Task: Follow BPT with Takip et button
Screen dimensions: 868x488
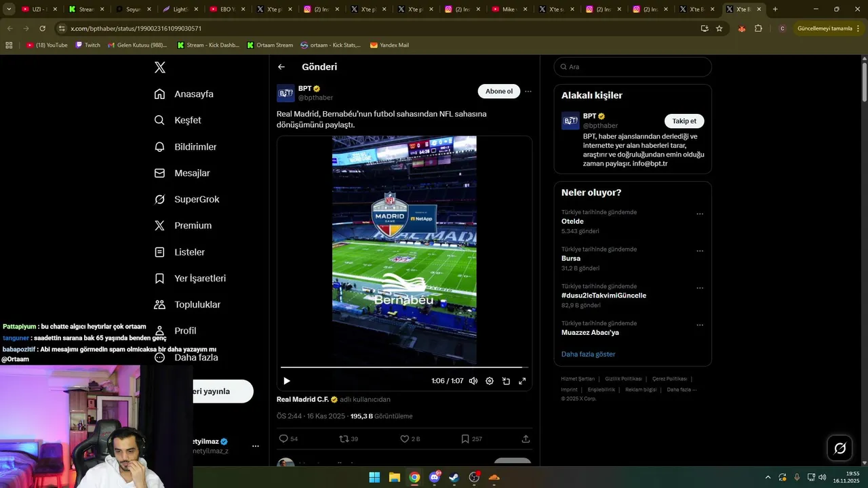Action: pyautogui.click(x=684, y=121)
